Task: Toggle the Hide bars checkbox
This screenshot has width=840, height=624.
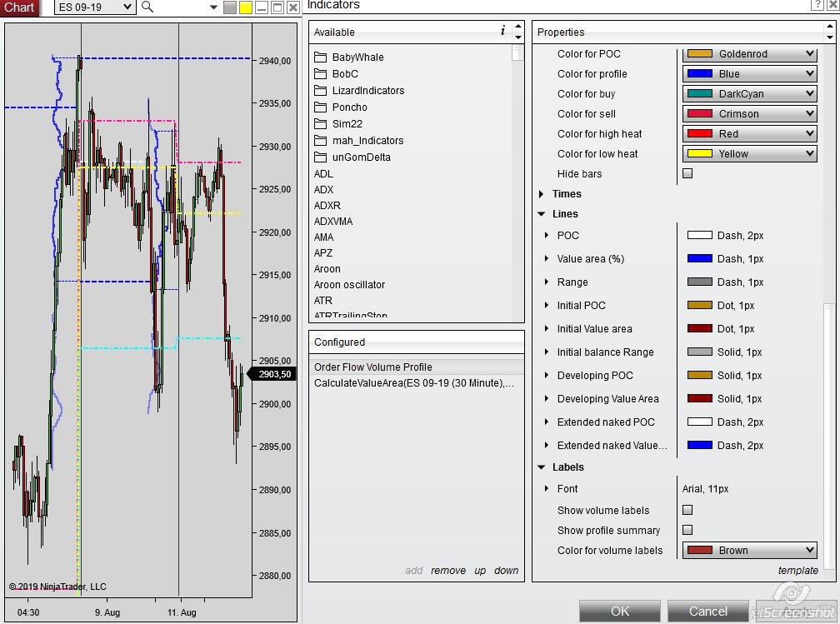Action: (x=687, y=174)
